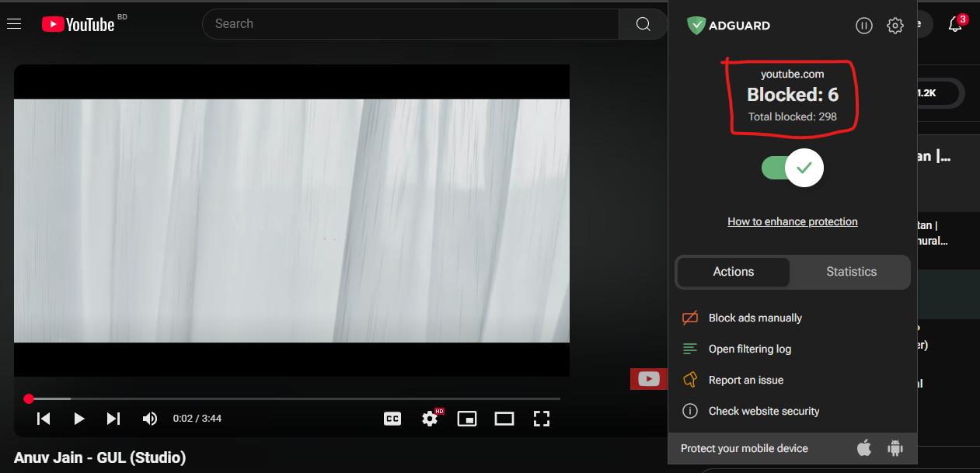Open filtering log
The height and width of the screenshot is (473, 980).
[749, 349]
